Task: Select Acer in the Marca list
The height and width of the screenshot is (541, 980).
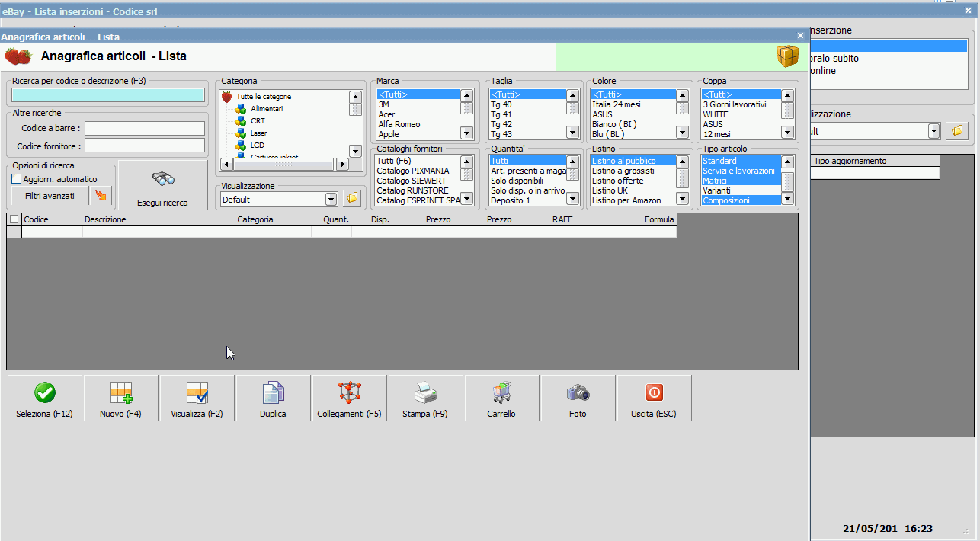Action: 418,114
